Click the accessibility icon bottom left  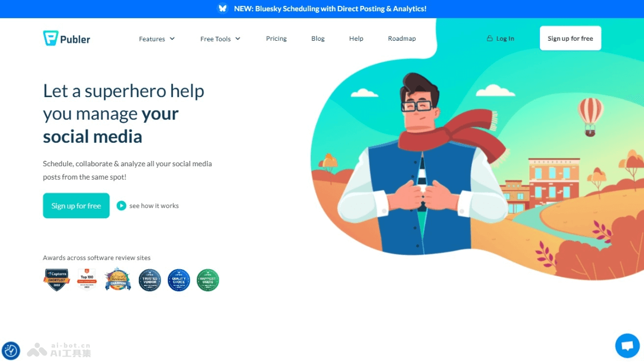(12, 351)
